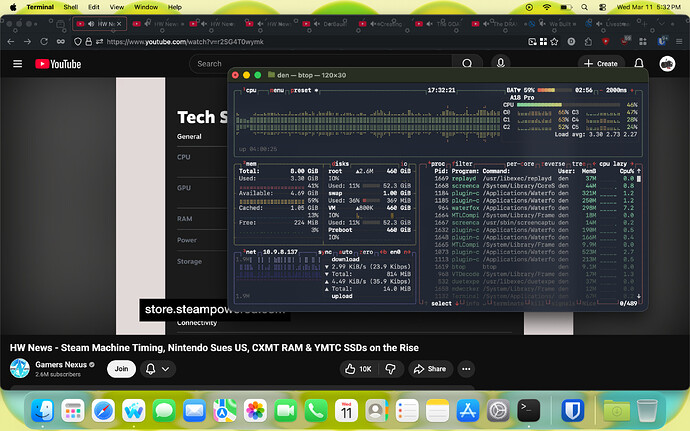Image resolution: width=690 pixels, height=431 pixels.
Task: Mute audio on the active HW News tab
Action: click(91, 24)
